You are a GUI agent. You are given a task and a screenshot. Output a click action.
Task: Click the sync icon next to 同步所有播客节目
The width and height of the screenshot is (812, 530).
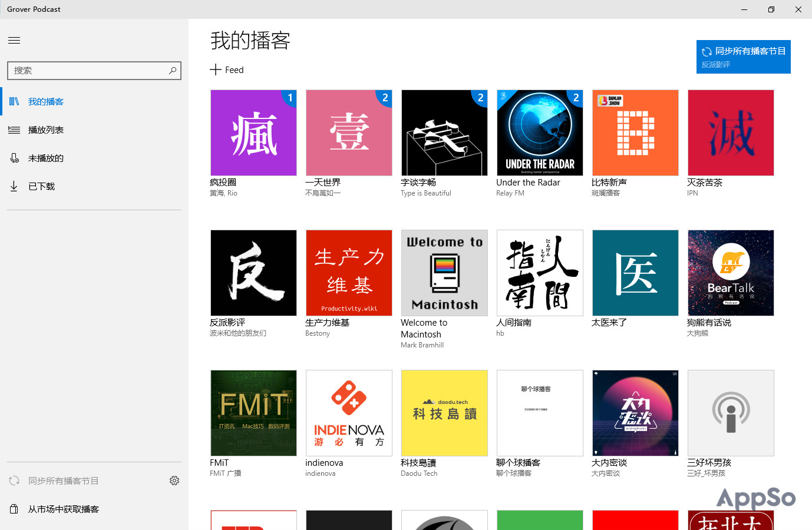tap(13, 480)
